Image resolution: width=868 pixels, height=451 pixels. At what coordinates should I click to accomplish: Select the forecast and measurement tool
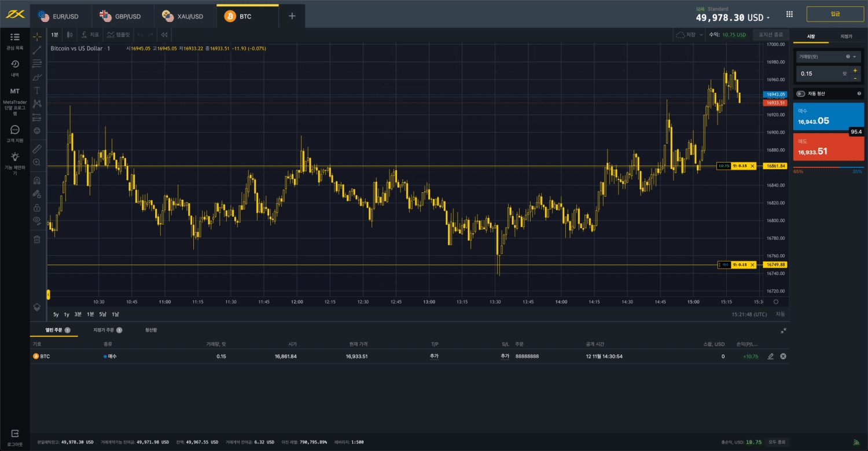click(x=37, y=117)
